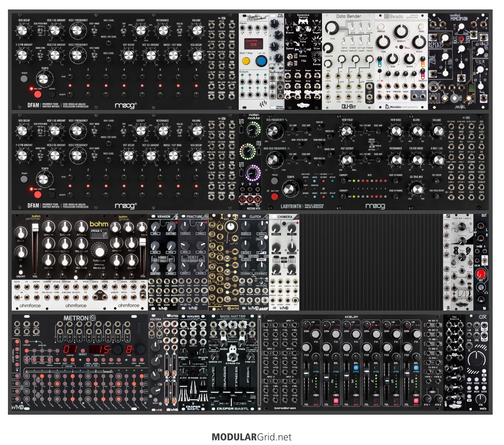Flip the ORDER switch on Labyrinth
Image resolution: width=504 pixels, height=445 pixels.
372,145
